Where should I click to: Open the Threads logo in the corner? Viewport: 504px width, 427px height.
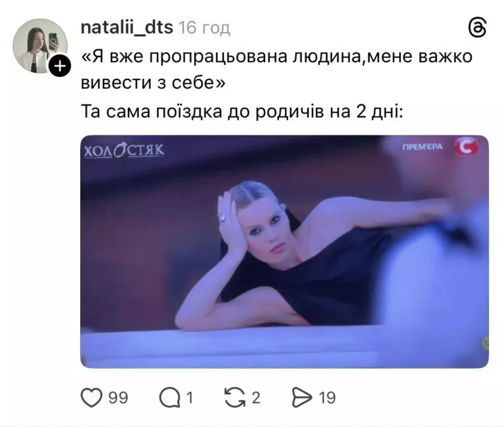(477, 28)
